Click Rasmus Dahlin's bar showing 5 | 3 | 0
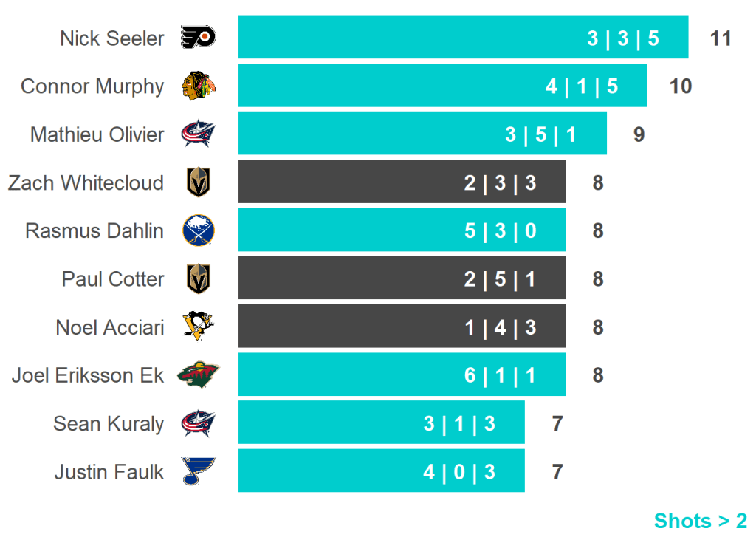 pyautogui.click(x=402, y=230)
